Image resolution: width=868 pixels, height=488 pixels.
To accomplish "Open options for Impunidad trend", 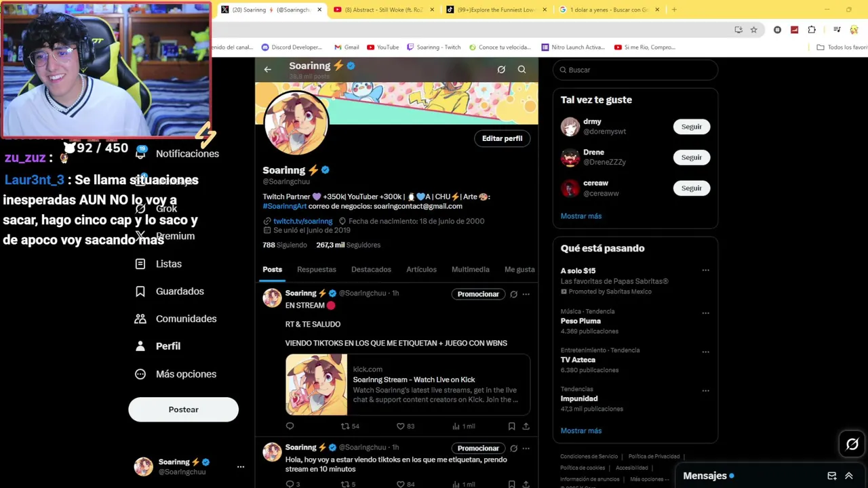I will tap(705, 390).
